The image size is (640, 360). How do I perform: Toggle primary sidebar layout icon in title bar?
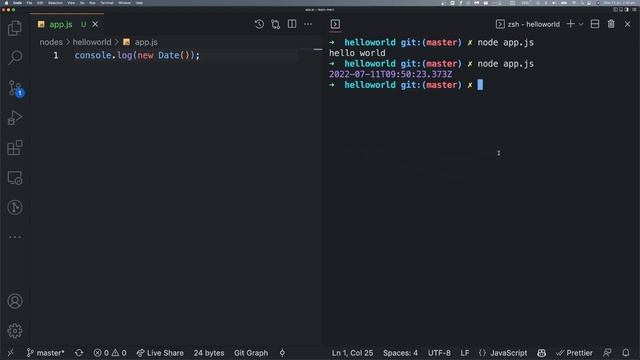pyautogui.click(x=616, y=9)
